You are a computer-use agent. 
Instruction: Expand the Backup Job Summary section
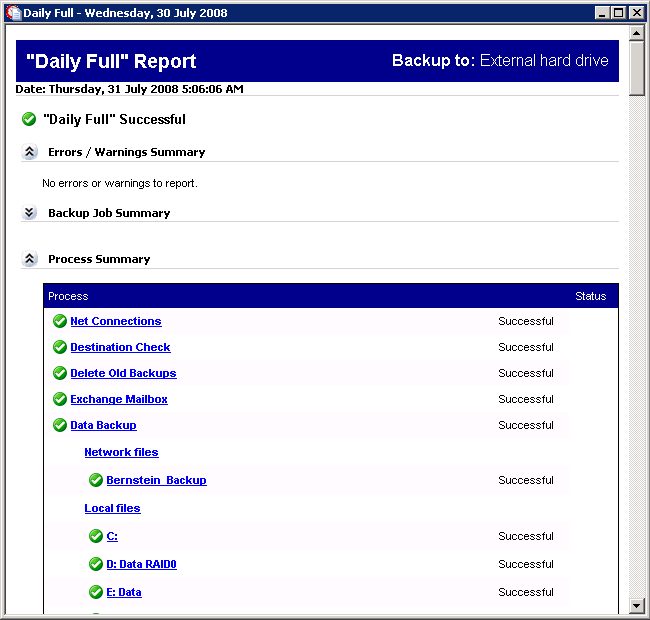coord(29,213)
